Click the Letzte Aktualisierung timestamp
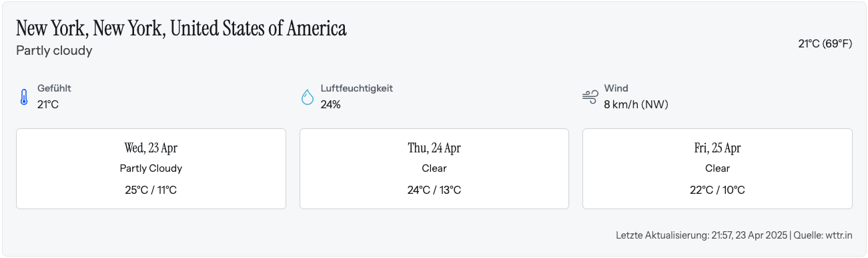Screen dimensions: 868x258 point(701,236)
